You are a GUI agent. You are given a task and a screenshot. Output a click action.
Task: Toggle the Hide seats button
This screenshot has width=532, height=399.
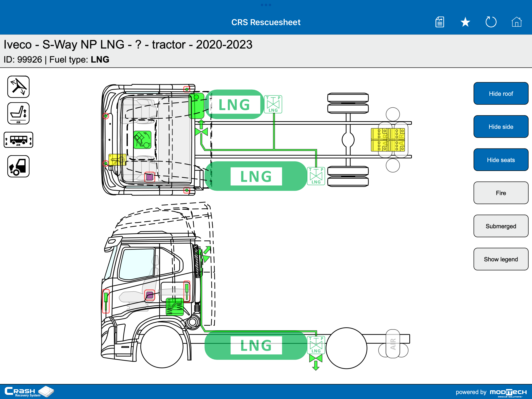[x=501, y=160]
